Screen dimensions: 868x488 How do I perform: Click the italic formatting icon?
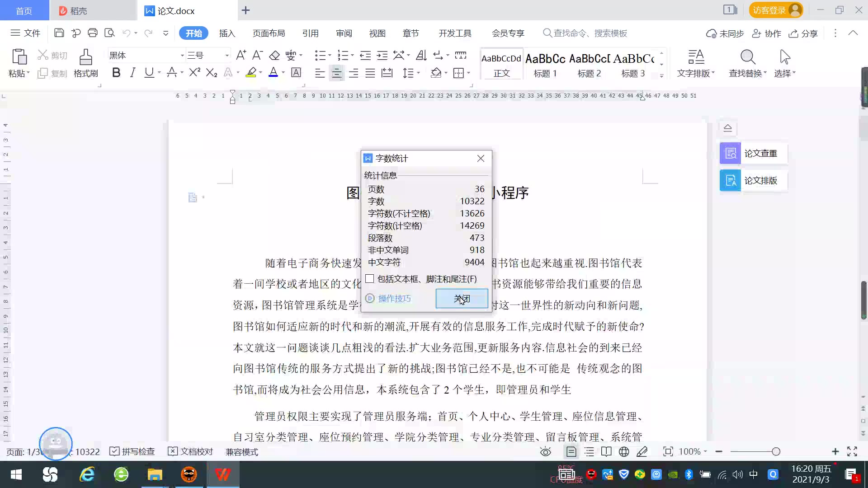pos(132,73)
